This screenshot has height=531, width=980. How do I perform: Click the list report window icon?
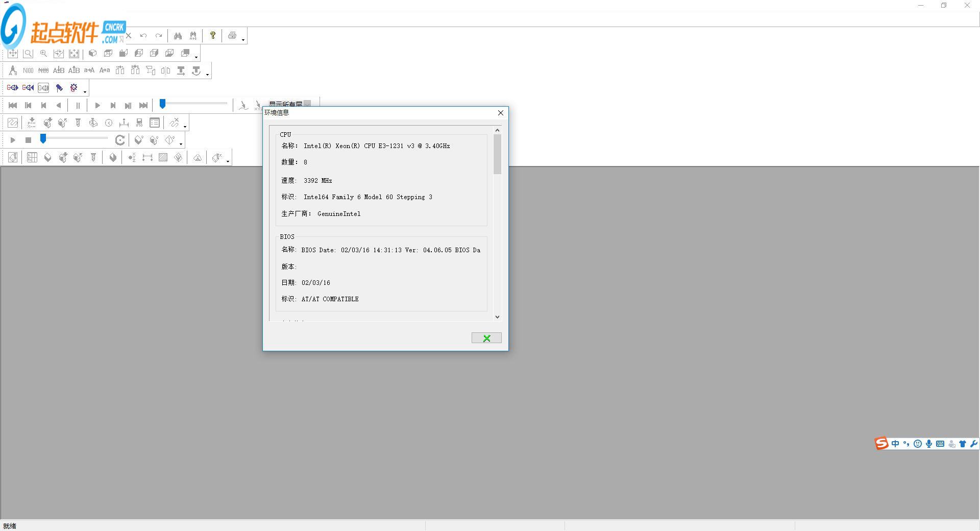click(155, 123)
